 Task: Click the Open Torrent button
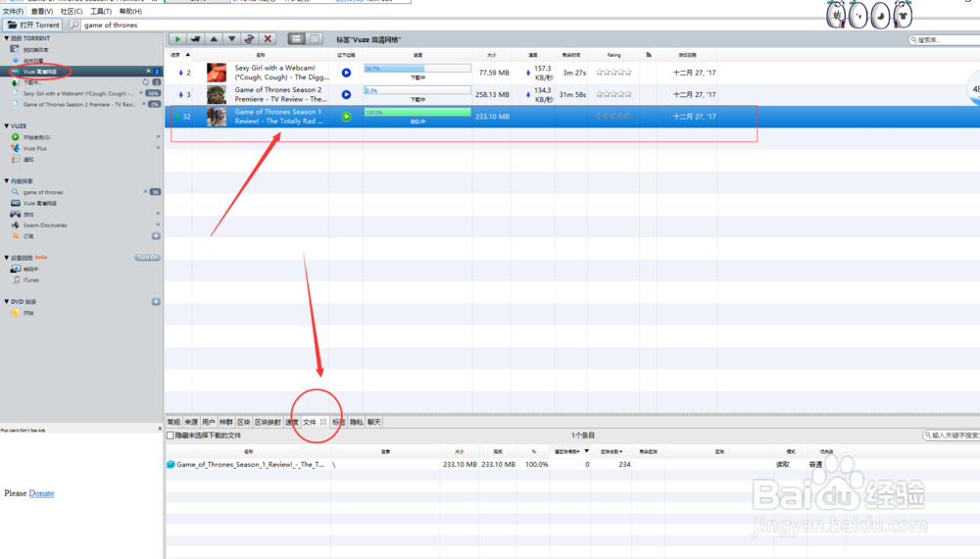[33, 25]
